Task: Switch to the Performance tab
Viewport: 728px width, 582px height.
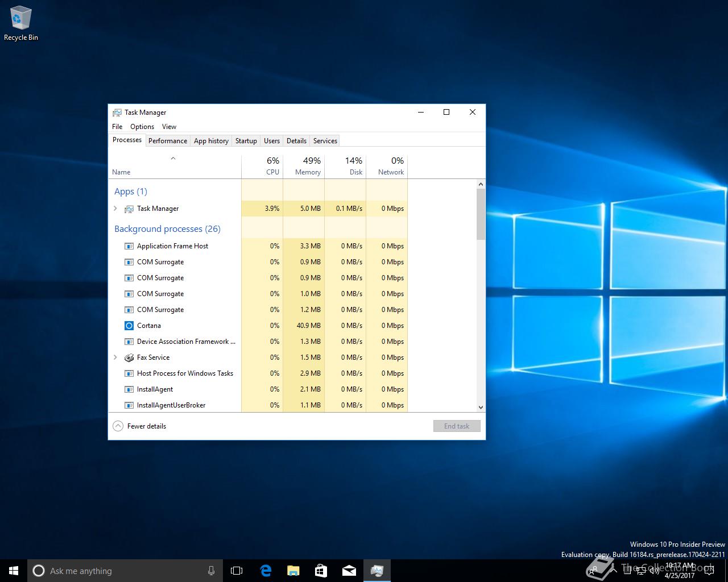Action: [168, 141]
